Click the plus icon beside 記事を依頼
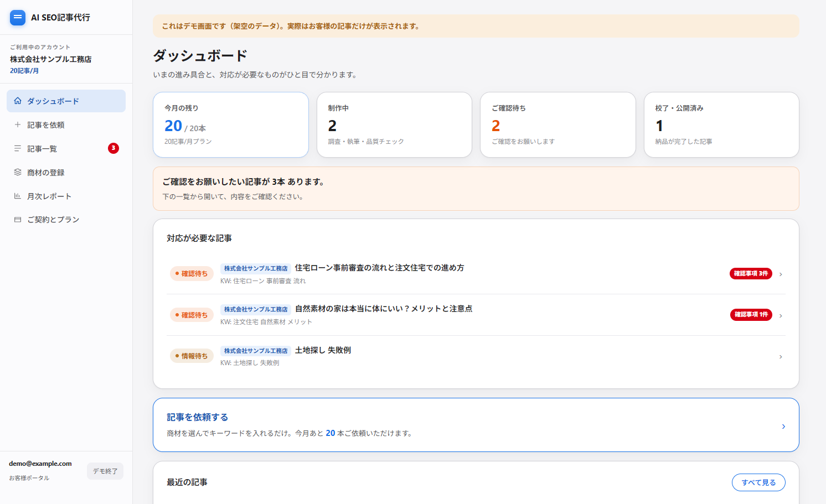Screen dimensions: 826x504 18,124
